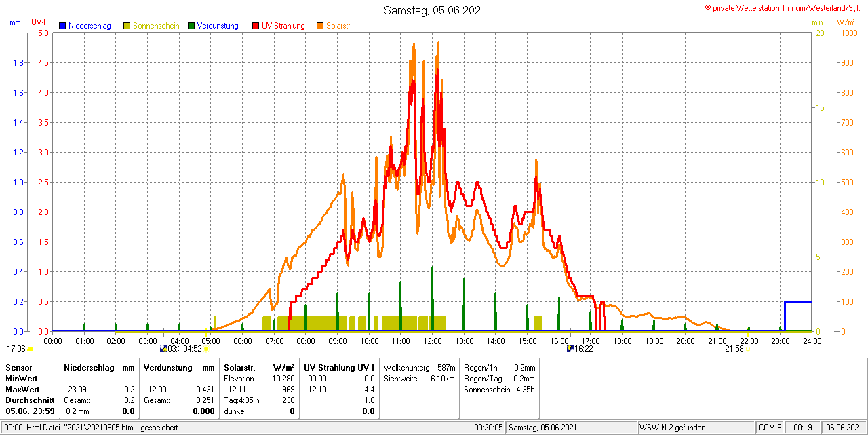
Task: Click the UV-I axis unit label
Action: [x=39, y=22]
